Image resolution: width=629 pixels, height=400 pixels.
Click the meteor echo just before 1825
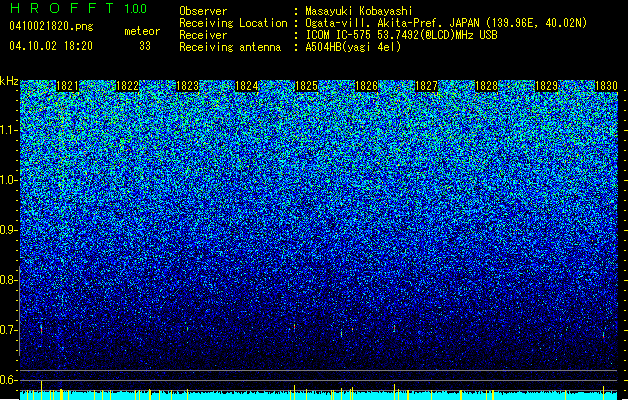coord(294,327)
